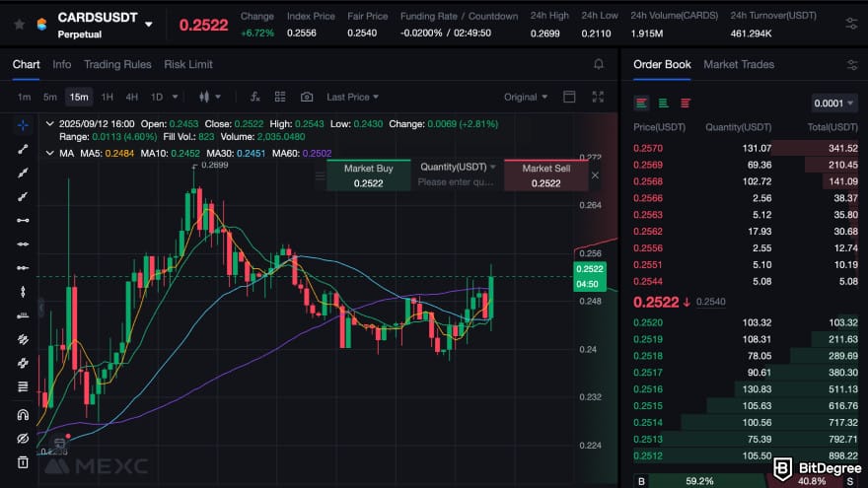The width and height of the screenshot is (868, 488).
Task: Open the Info tab
Action: (x=61, y=64)
